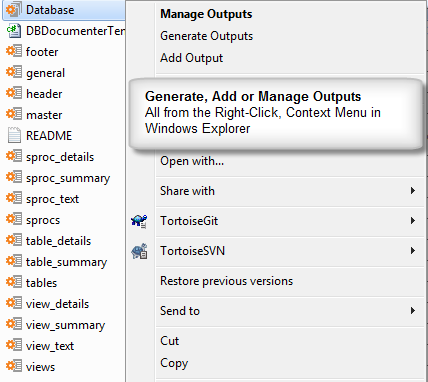Open the TortoiseGit menu entry
The width and height of the screenshot is (428, 382).
click(189, 221)
